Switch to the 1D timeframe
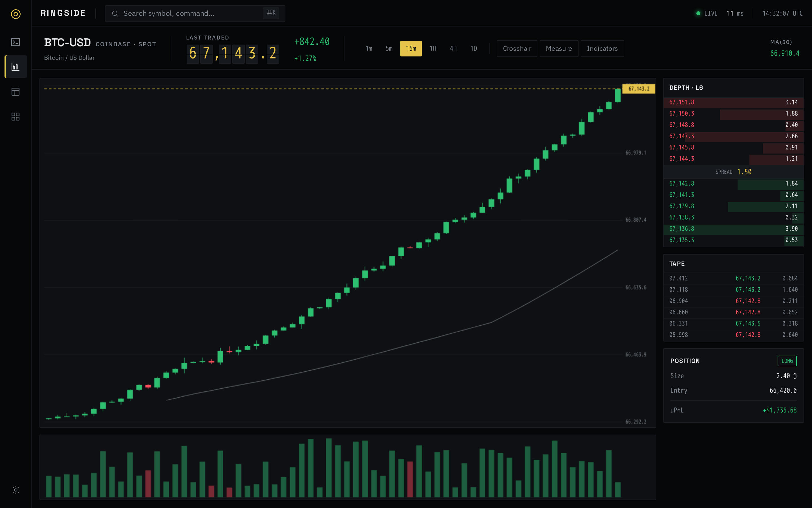This screenshot has width=812, height=508. (473, 48)
